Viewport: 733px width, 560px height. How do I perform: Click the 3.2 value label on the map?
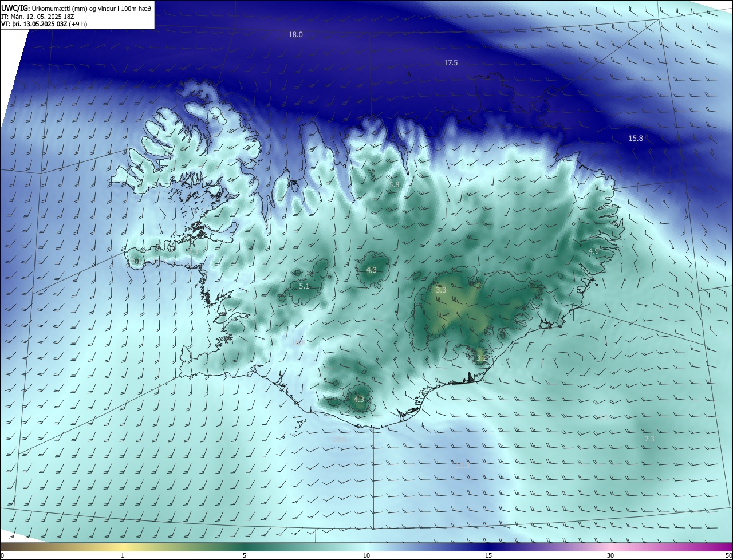tap(482, 358)
